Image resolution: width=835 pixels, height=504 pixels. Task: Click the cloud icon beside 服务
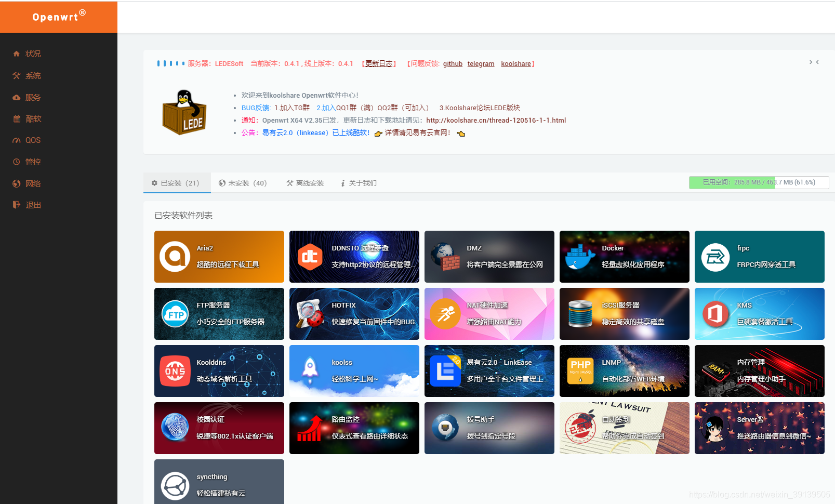point(17,97)
